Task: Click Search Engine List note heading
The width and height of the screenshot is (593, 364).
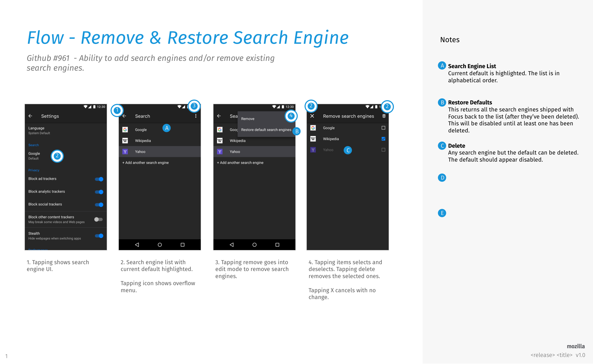Action: click(472, 66)
